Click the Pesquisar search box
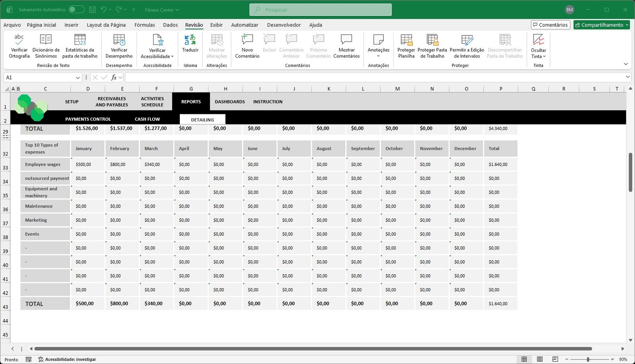 click(x=320, y=10)
